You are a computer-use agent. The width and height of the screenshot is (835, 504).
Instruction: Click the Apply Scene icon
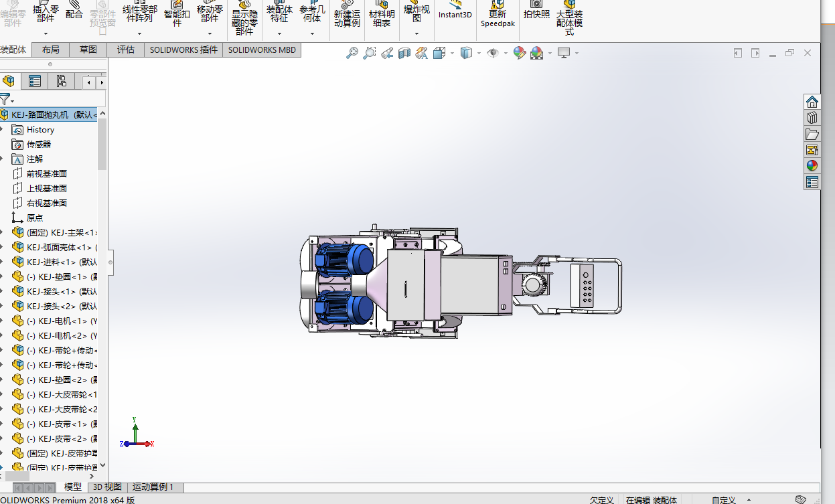[537, 53]
